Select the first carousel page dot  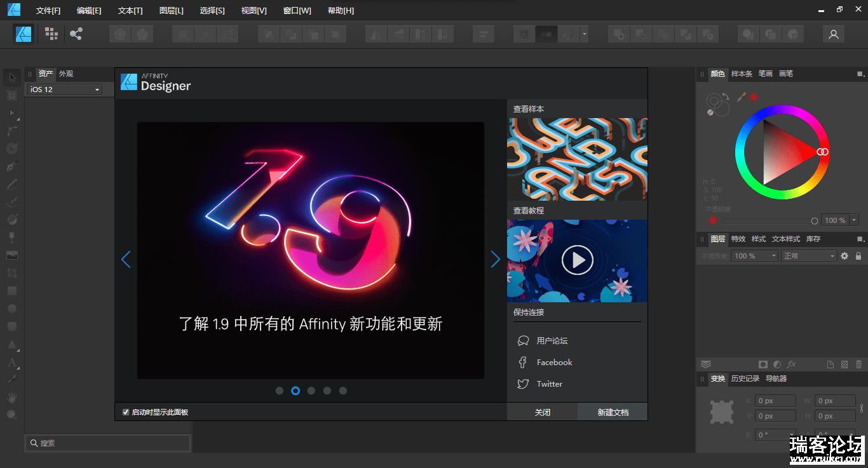point(280,391)
